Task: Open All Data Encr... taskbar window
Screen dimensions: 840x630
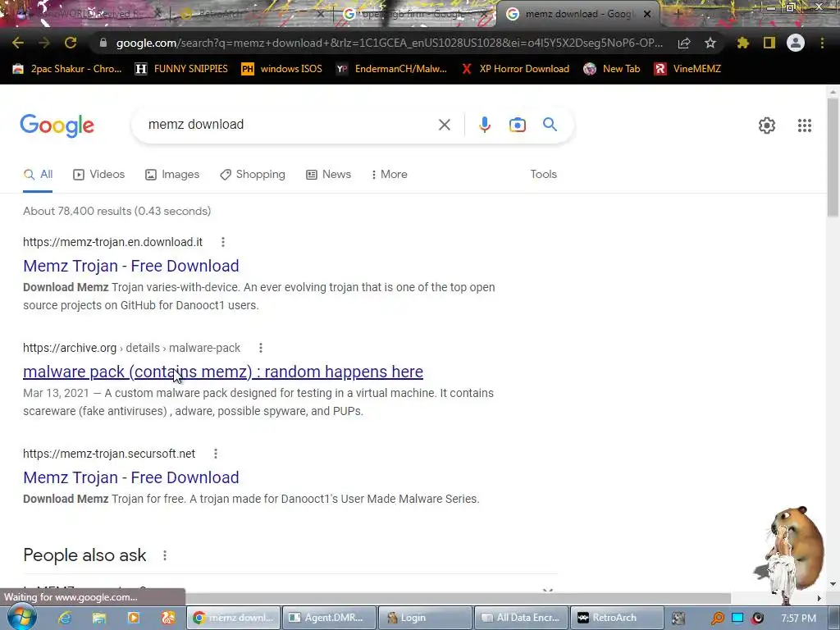Action: coord(521,618)
